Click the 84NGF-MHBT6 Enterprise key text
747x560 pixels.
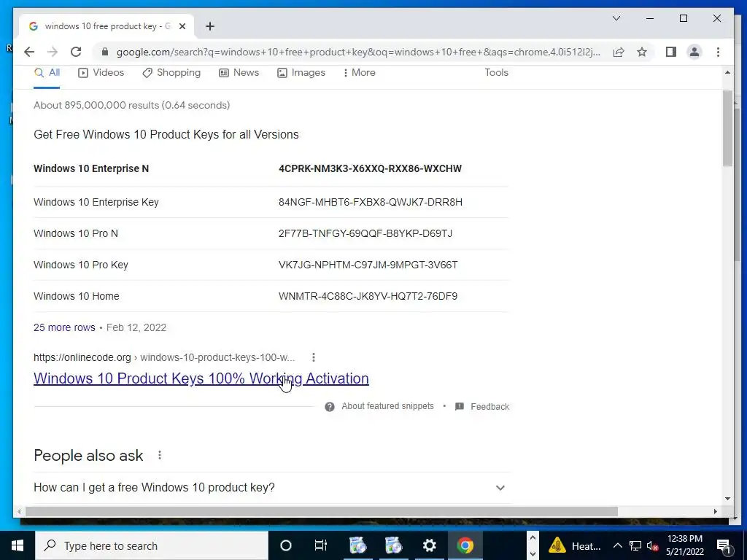pos(371,203)
